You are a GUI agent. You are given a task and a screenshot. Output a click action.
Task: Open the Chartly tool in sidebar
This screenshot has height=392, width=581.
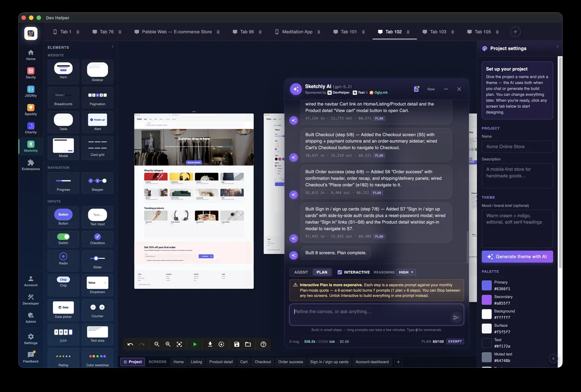click(x=31, y=128)
